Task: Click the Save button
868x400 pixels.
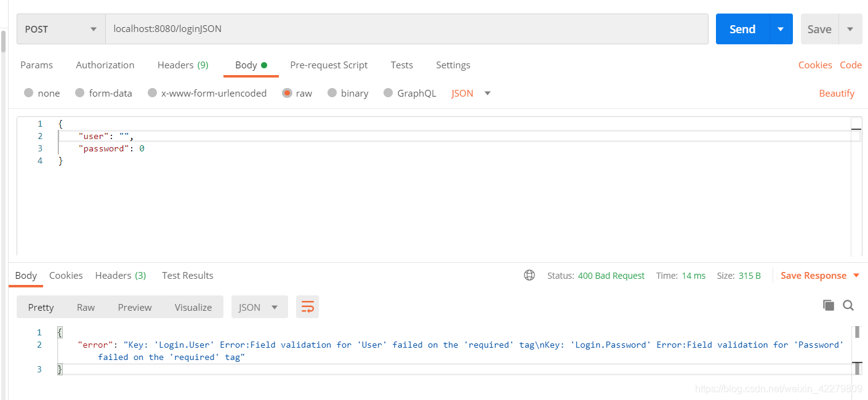Action: click(x=819, y=29)
